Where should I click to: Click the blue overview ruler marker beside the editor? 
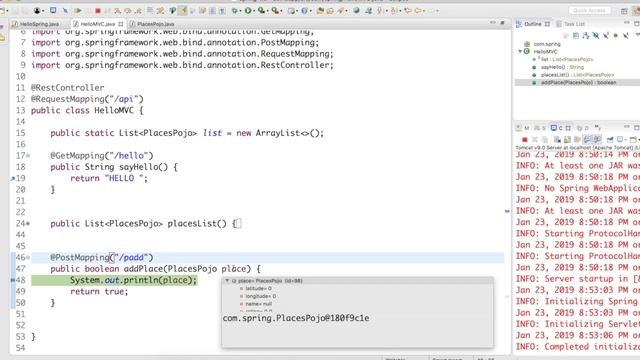point(507,211)
